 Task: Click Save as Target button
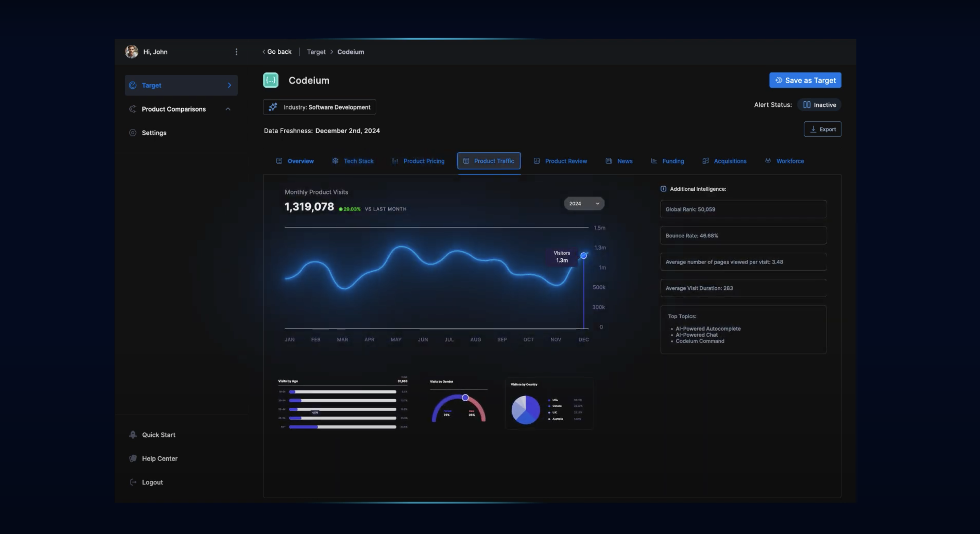[x=805, y=80]
